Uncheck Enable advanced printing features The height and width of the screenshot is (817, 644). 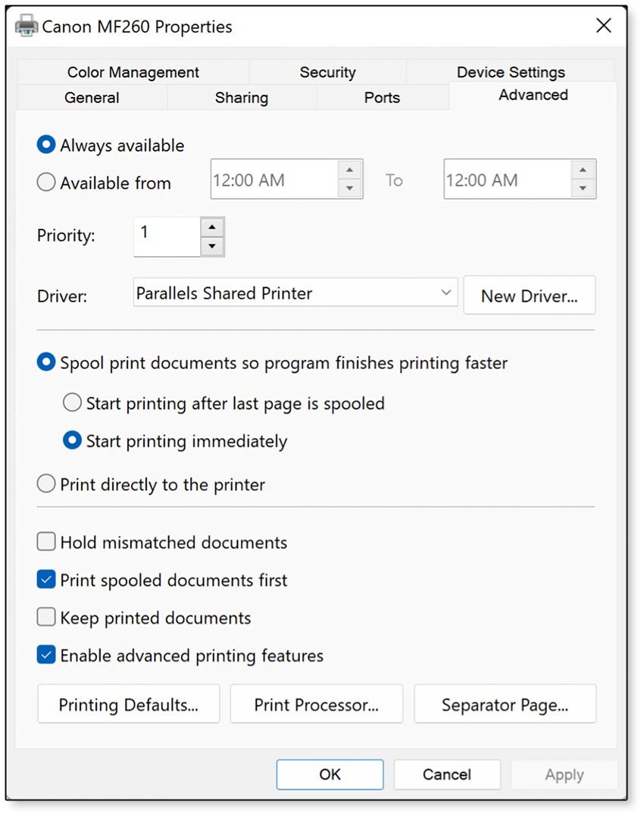[45, 655]
